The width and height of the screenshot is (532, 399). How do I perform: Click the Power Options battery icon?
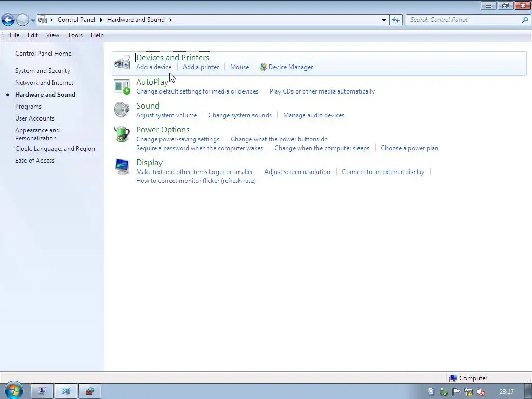122,134
